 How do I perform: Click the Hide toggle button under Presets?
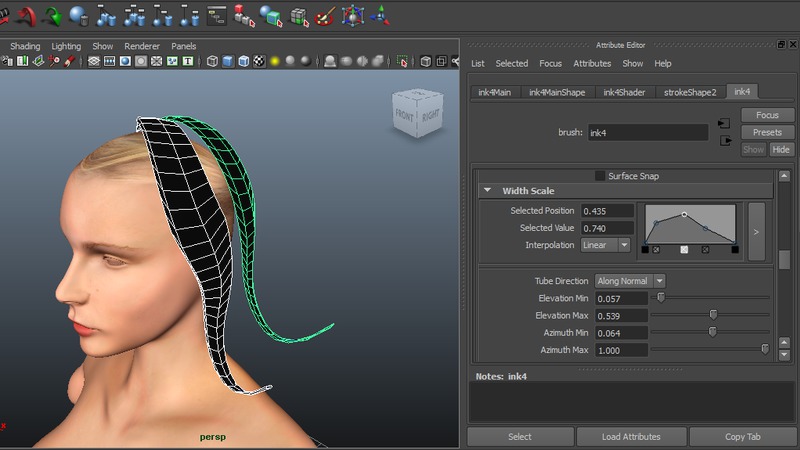point(781,150)
